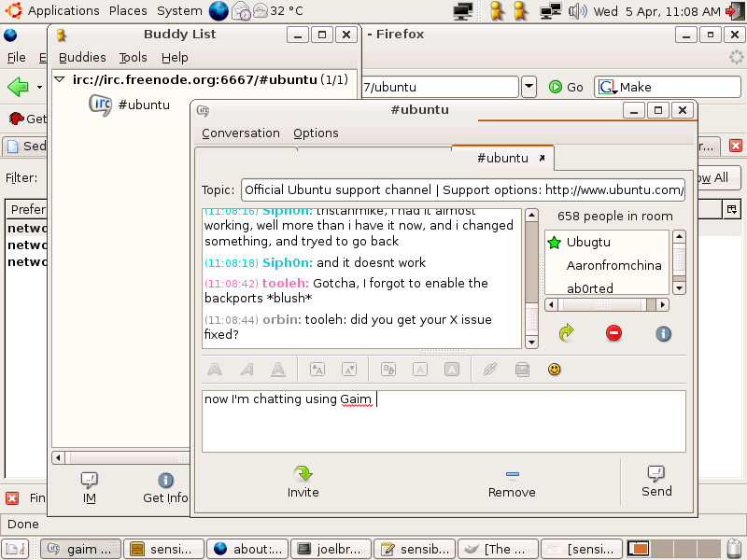Collapse the irc.freenode.org buddy group
The width and height of the screenshot is (747, 560).
click(x=60, y=79)
